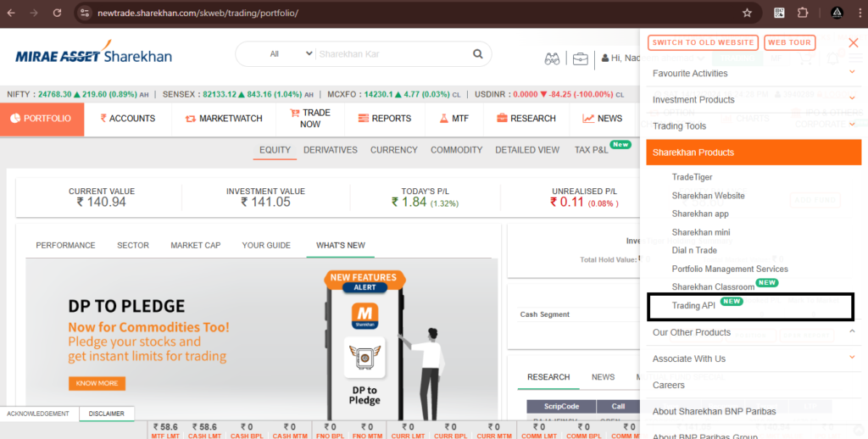This screenshot has height=439, width=868.
Task: Select Research tab in lower panel
Action: pos(548,377)
